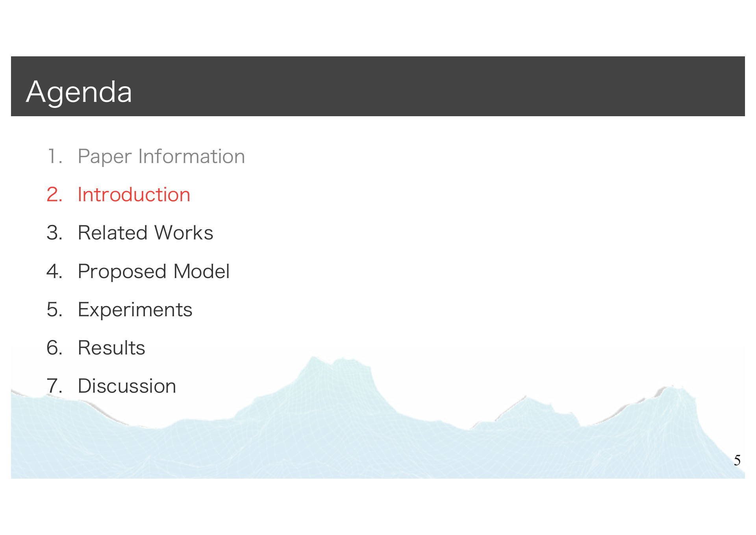Click list numeral 4 before Proposed Model

tap(54, 271)
